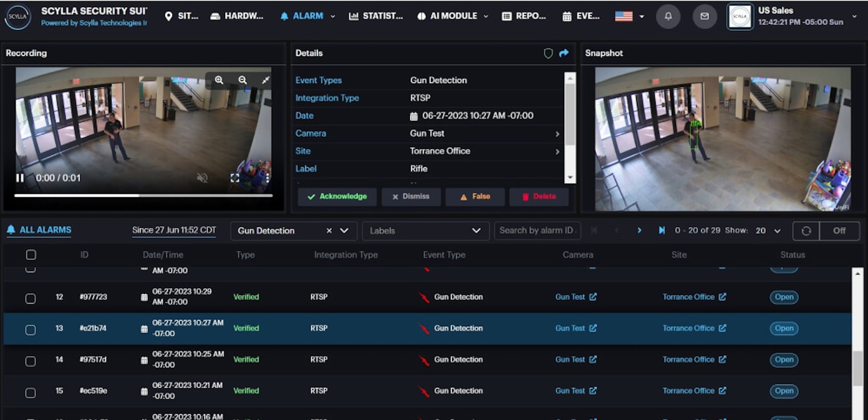Open calendar icon beside Date detail
Screen dimensions: 868x420
tap(414, 116)
